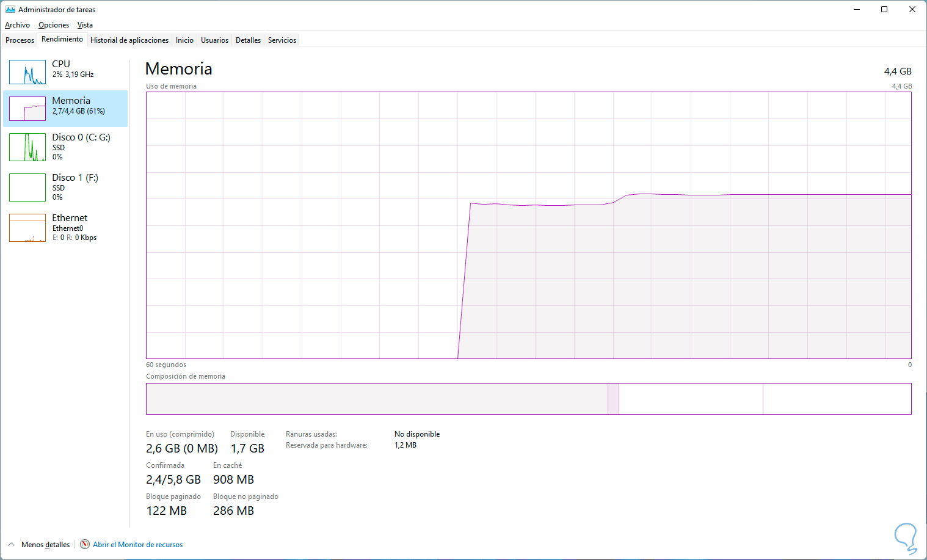This screenshot has height=560, width=927.
Task: Click the Resource Monitor icon
Action: 85,544
